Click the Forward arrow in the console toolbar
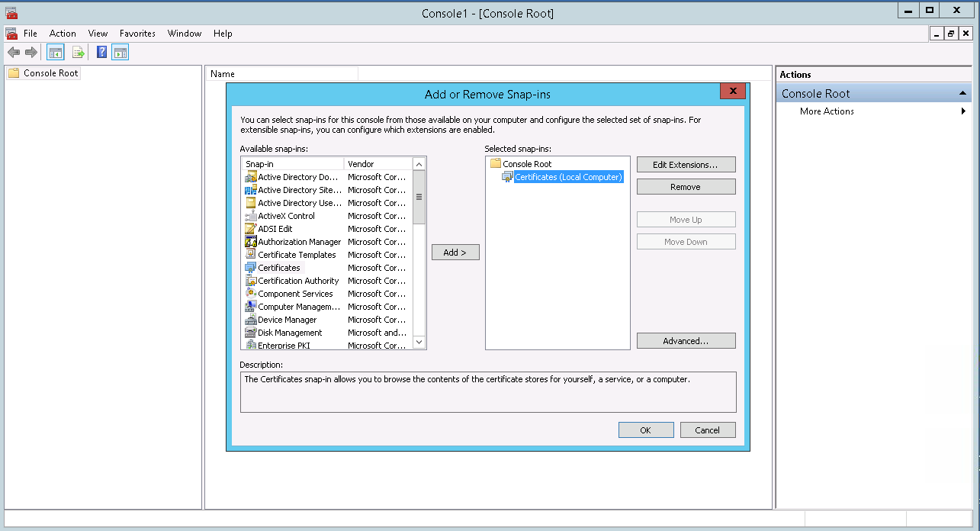 31,52
